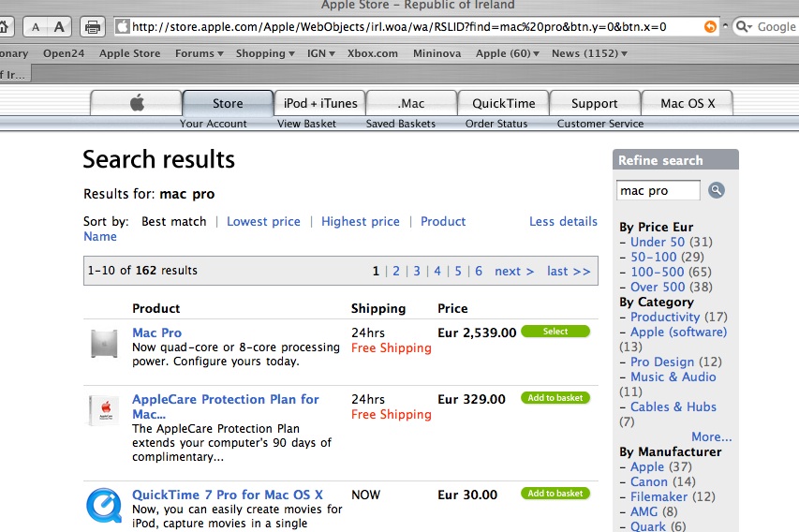Open Your Account page
This screenshot has height=532, width=799.
pyautogui.click(x=213, y=124)
